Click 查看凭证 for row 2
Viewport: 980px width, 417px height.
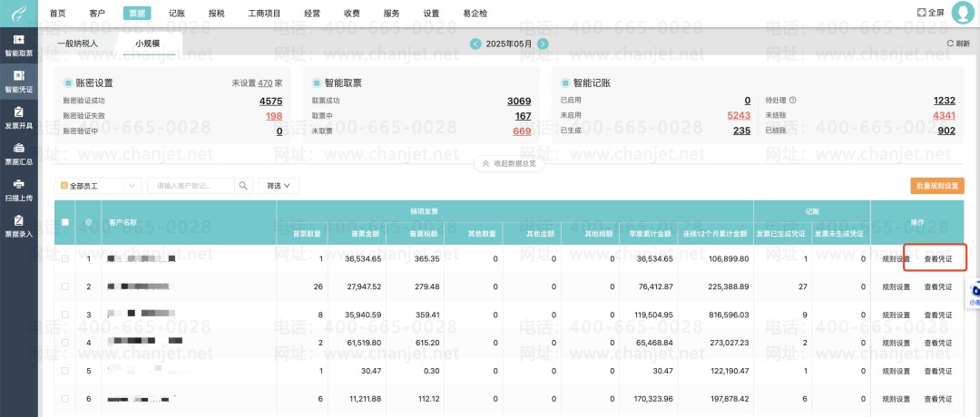point(938,286)
